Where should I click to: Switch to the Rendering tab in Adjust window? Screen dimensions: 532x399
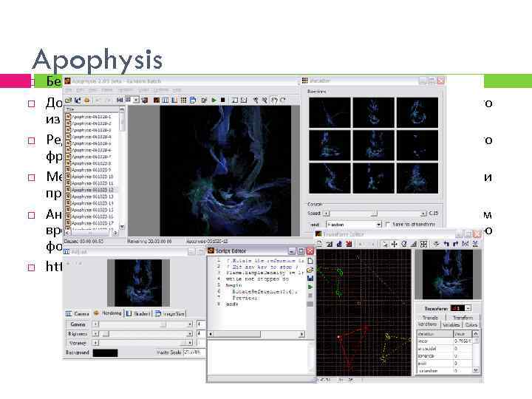pyautogui.click(x=108, y=313)
